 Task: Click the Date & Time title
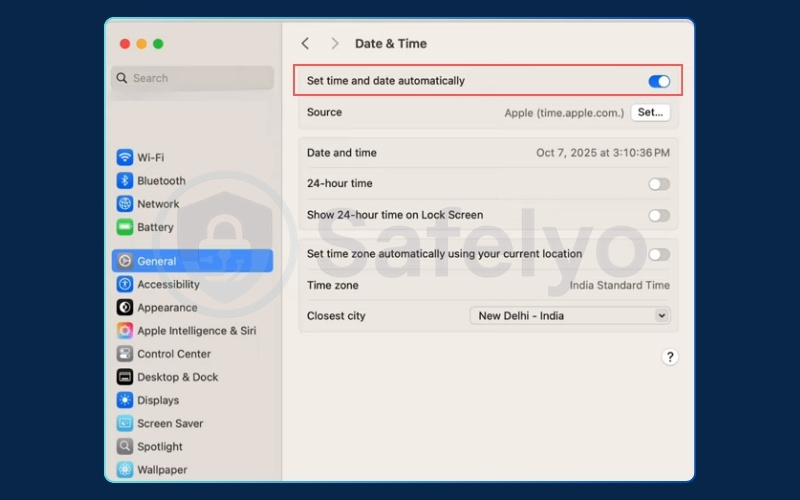tap(391, 43)
